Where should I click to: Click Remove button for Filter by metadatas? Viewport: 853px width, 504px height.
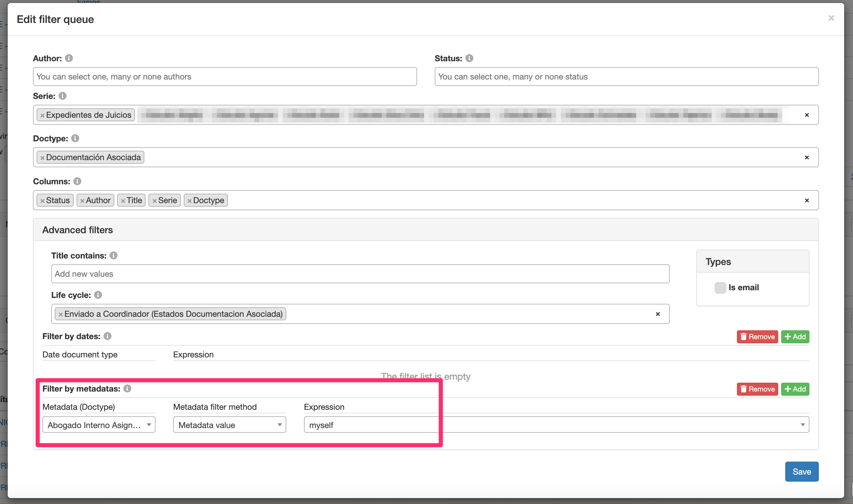pyautogui.click(x=757, y=389)
